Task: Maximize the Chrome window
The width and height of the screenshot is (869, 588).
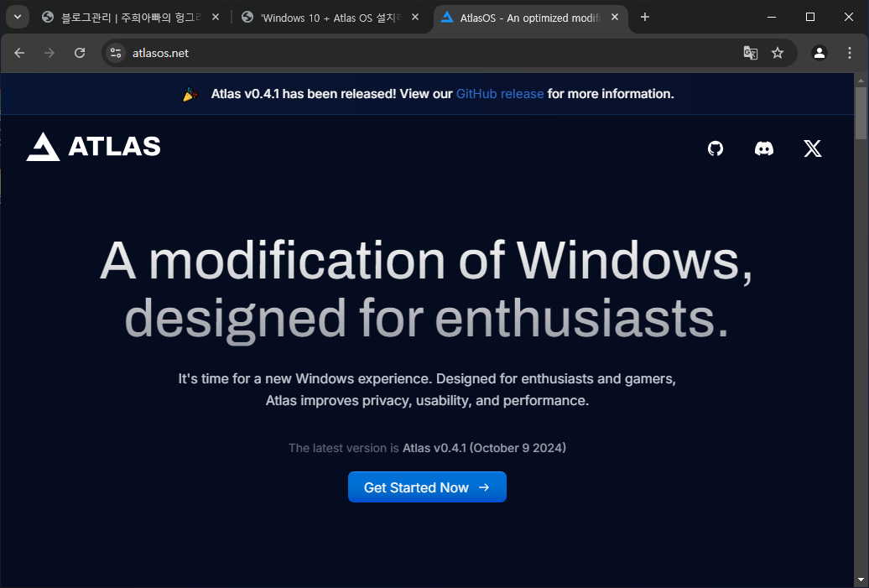Action: pyautogui.click(x=809, y=17)
